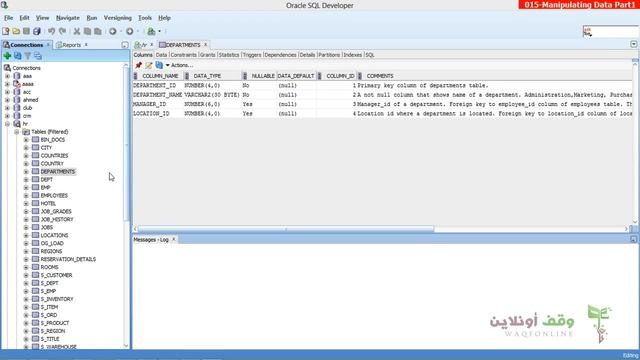Select the S_CUSTOMER table in tree
The image size is (640, 360).
(x=56, y=275)
